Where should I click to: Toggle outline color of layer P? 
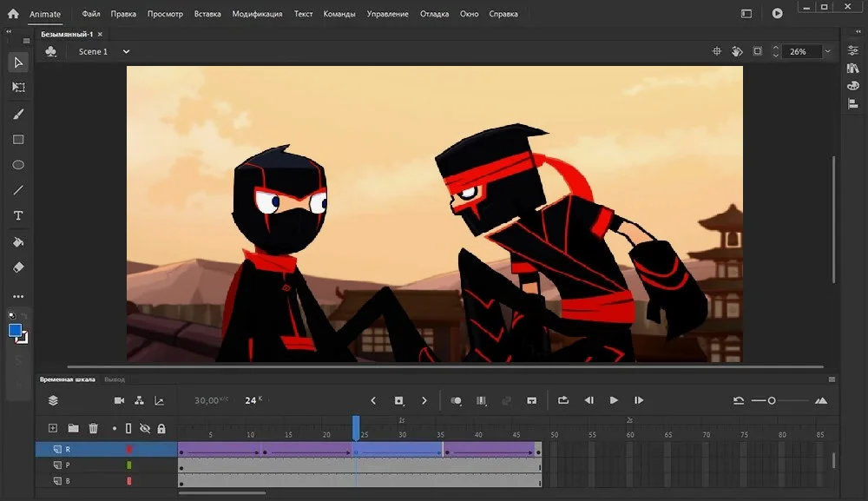(x=129, y=465)
